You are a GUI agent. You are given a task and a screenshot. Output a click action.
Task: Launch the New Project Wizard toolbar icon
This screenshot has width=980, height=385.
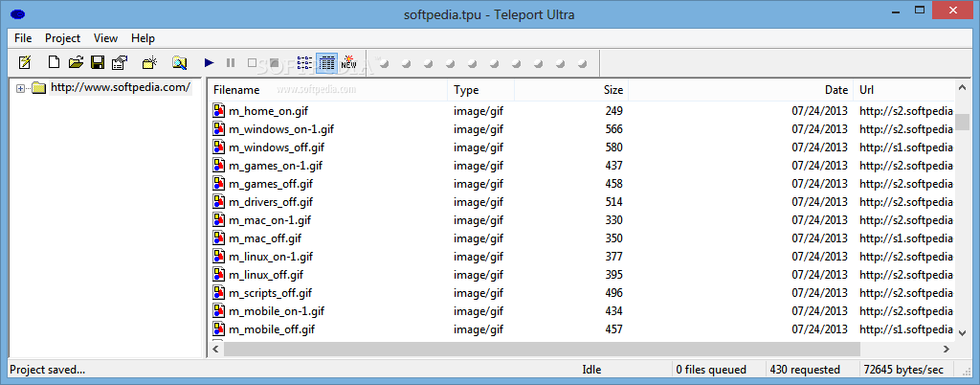[x=24, y=62]
